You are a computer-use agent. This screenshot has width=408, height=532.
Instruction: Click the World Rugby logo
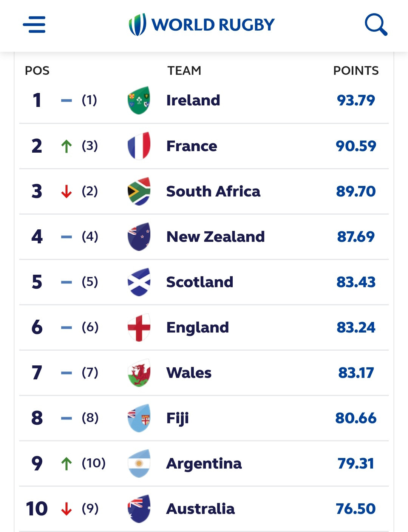click(202, 25)
